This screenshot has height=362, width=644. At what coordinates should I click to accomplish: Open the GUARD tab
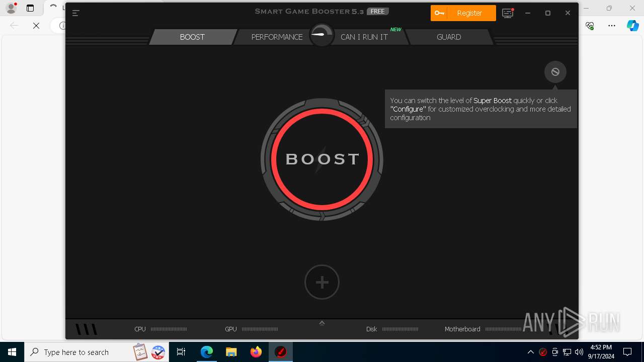click(449, 37)
